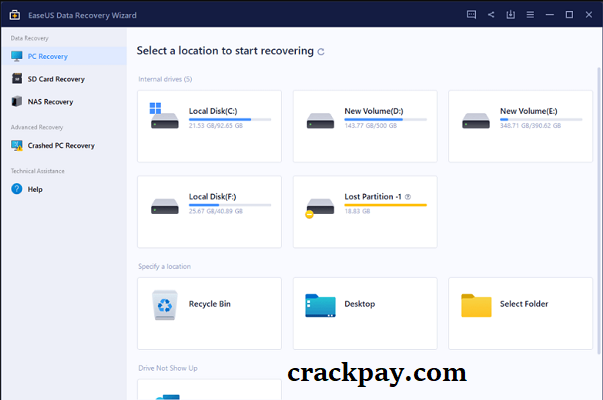
Task: Click the 'Specify a location' heading
Action: click(x=164, y=266)
